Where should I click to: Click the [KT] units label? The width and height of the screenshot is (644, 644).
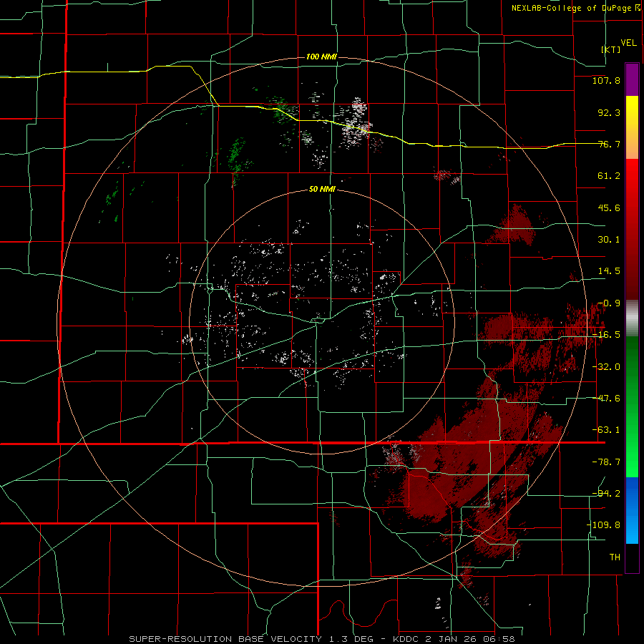click(611, 49)
